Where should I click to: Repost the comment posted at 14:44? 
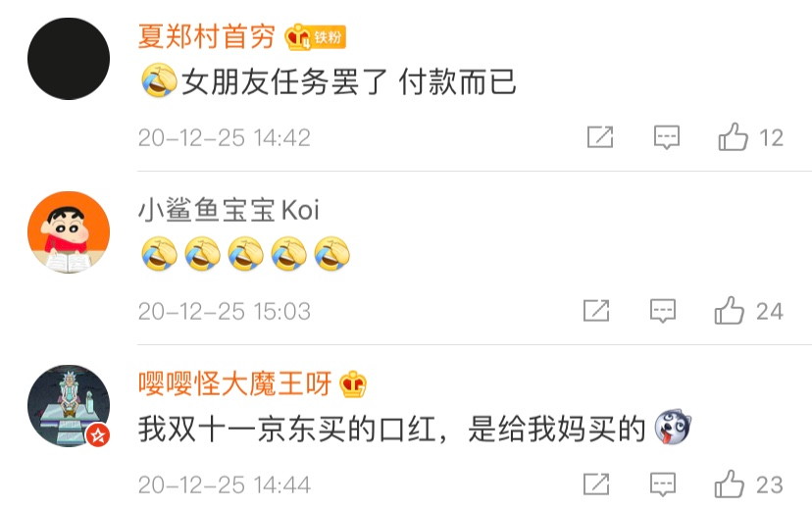coord(596,484)
